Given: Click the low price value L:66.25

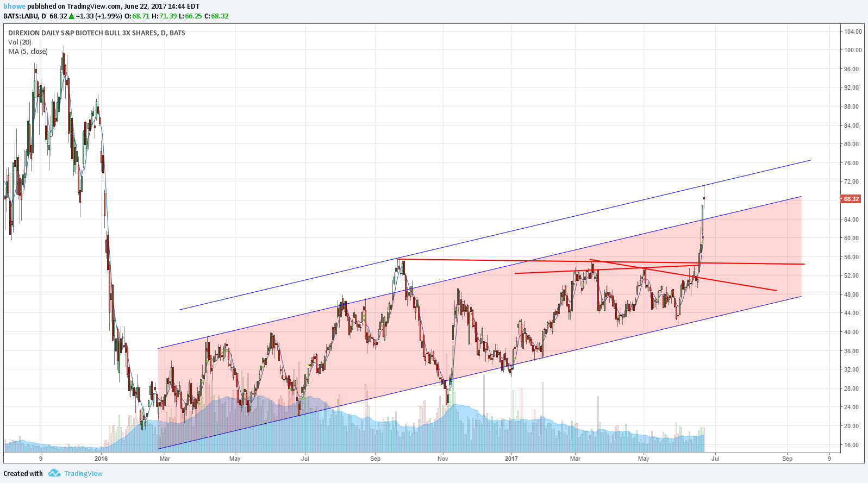Looking at the screenshot, I should [x=191, y=16].
